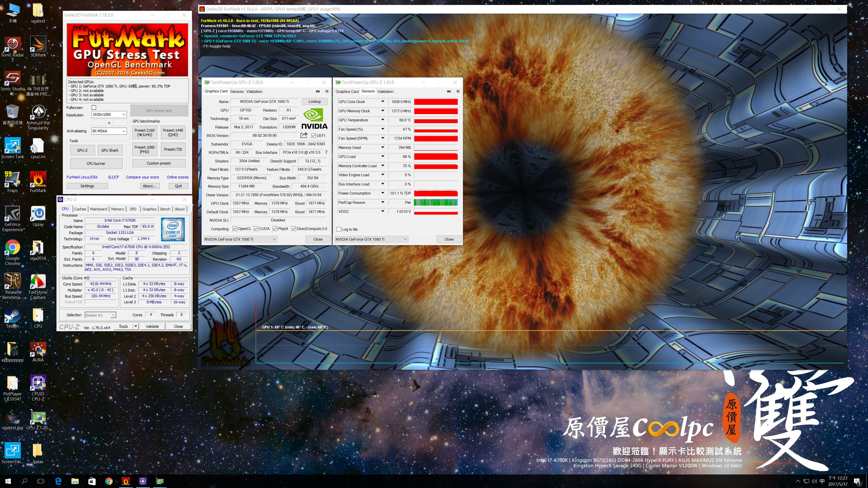
Task: Click the GPU Core Clock red graph
Action: [436, 102]
